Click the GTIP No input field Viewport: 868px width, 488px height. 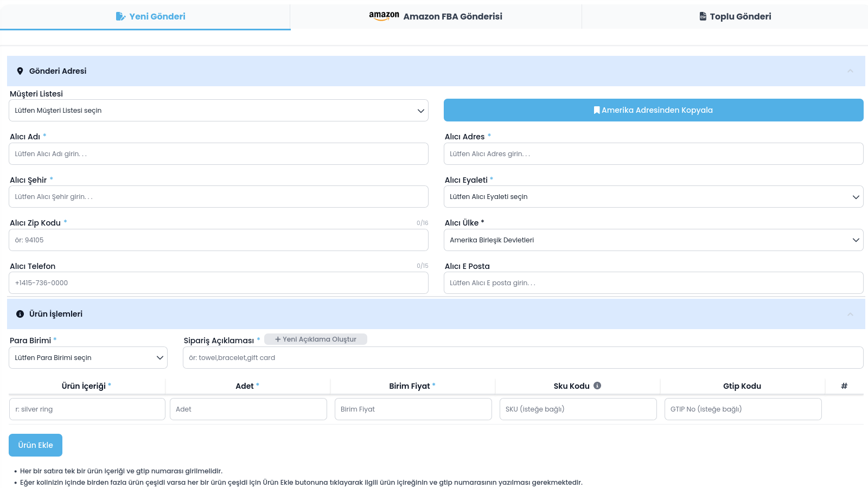(743, 409)
